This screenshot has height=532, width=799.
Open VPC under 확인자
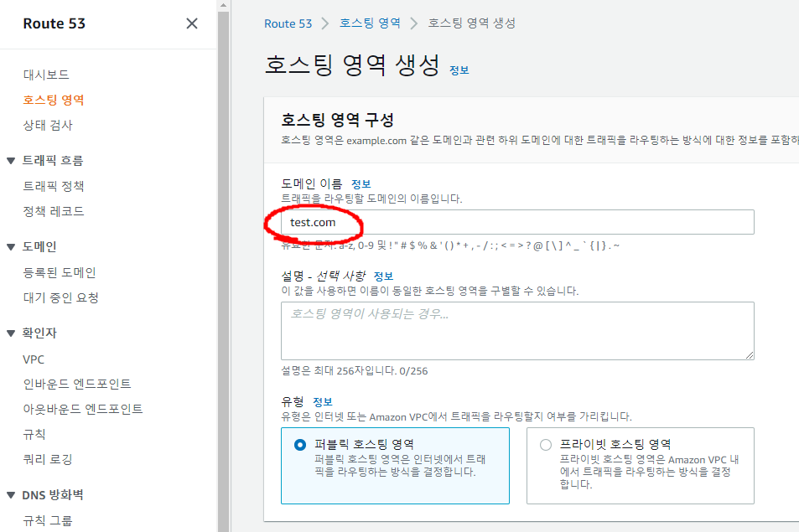(x=34, y=359)
